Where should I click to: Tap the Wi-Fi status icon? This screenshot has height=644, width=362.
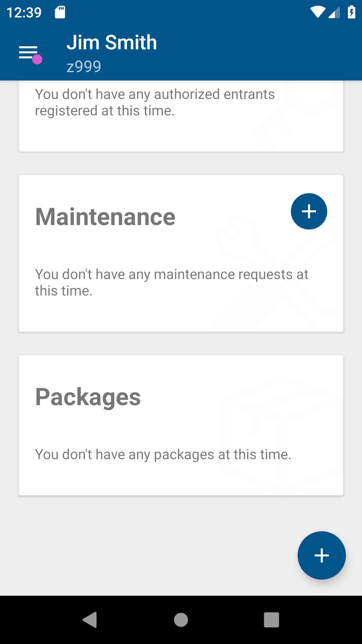(x=317, y=12)
